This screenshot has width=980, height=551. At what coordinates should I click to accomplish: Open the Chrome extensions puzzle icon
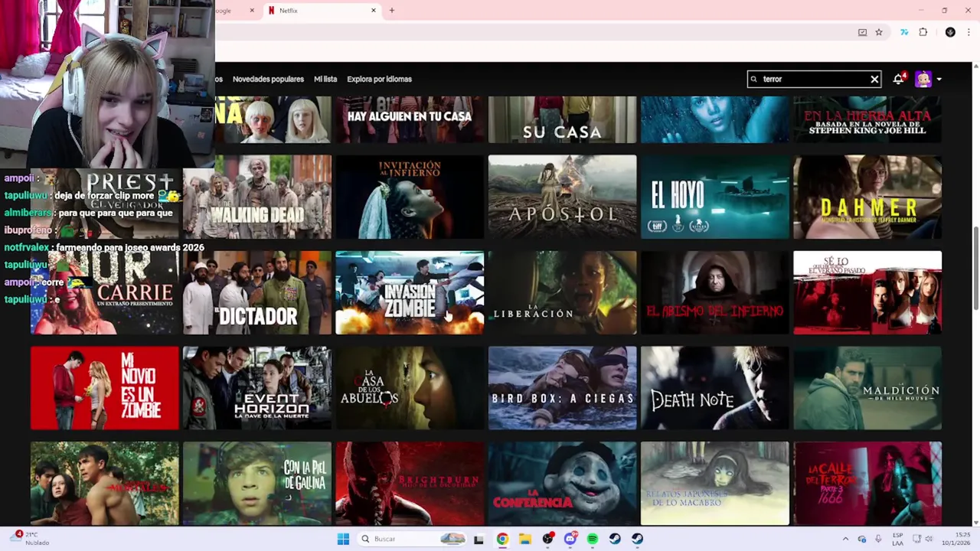tap(923, 32)
